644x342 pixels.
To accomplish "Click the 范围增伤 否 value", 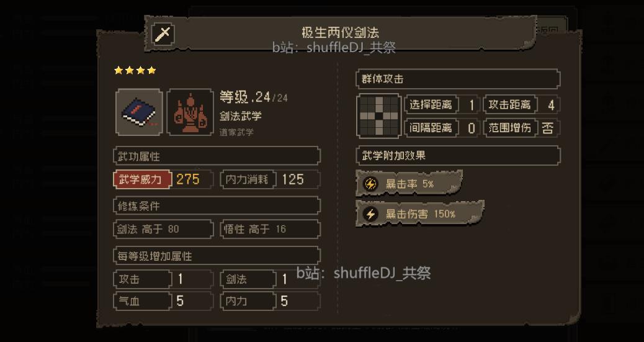I will tap(547, 128).
